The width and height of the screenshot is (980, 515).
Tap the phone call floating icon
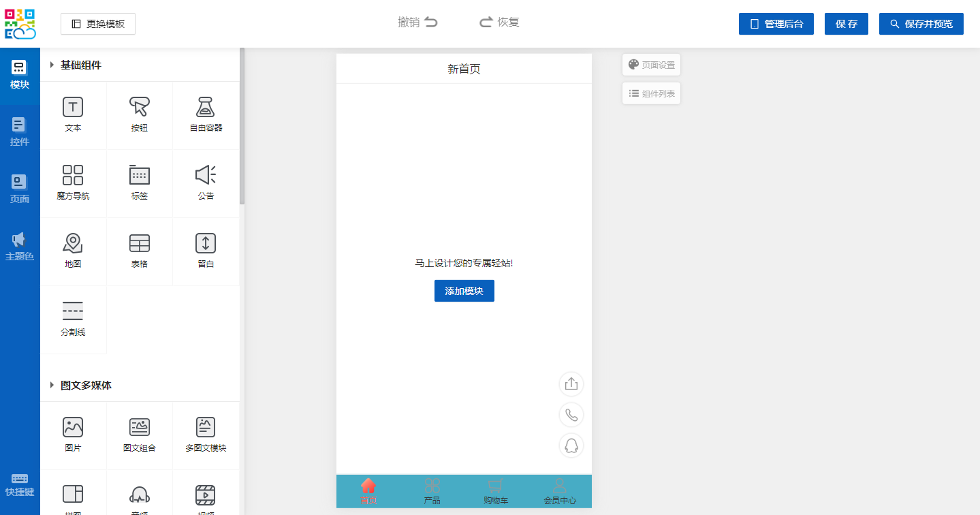(571, 415)
